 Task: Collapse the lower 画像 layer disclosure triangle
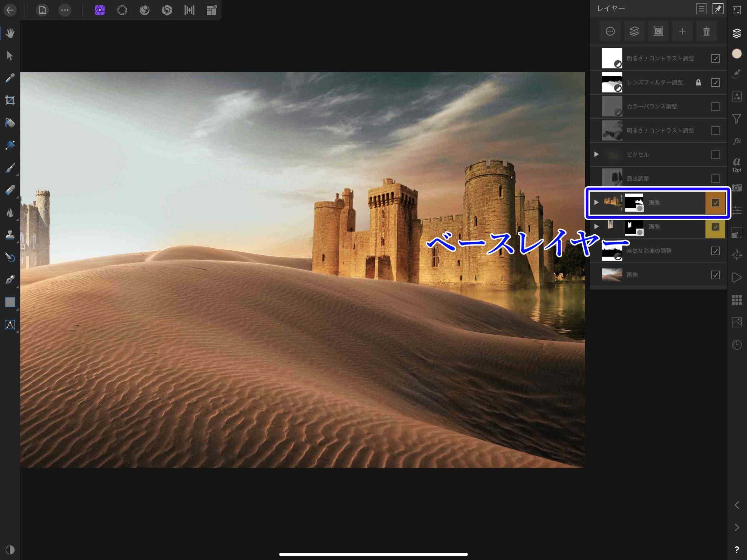pyautogui.click(x=597, y=227)
